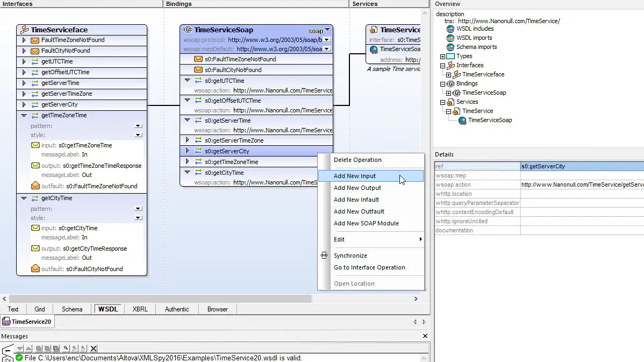Click the WSDL includes icon in Overview
644x362 pixels.
[450, 29]
